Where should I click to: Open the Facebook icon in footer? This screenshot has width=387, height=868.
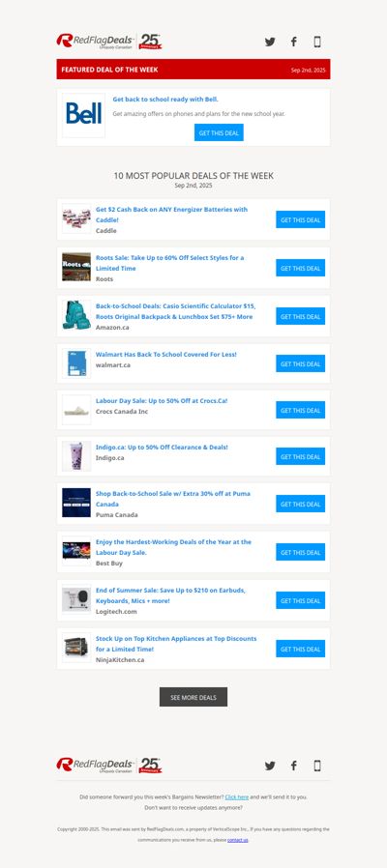(294, 766)
